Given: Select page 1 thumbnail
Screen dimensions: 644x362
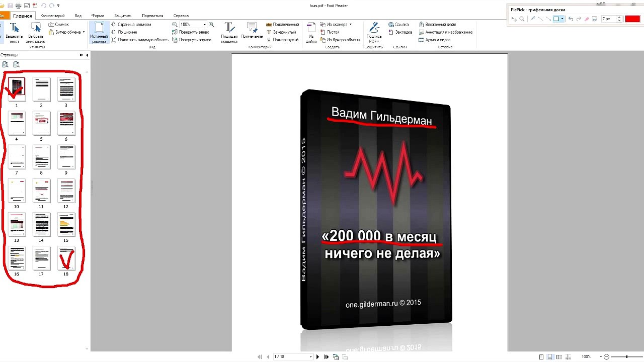Looking at the screenshot, I should pos(17,89).
